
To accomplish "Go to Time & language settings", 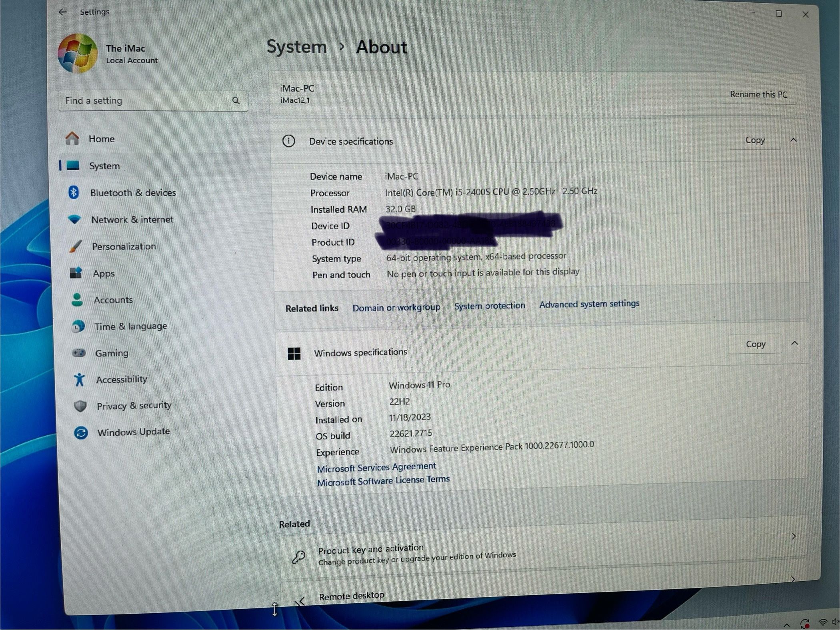I will (130, 327).
